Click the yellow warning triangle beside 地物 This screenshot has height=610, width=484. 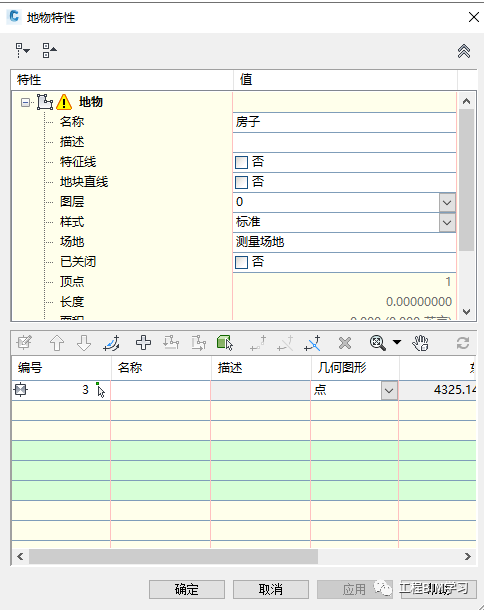[64, 102]
